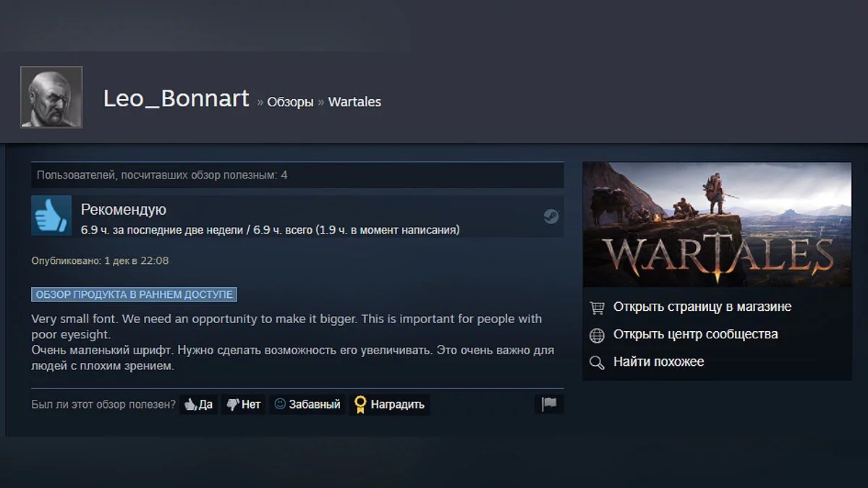868x488 pixels.
Task: Click the ОБЗОР ПРОДУКТА В РАННЕМ ДОСТУПЕ tag
Action: tap(134, 294)
